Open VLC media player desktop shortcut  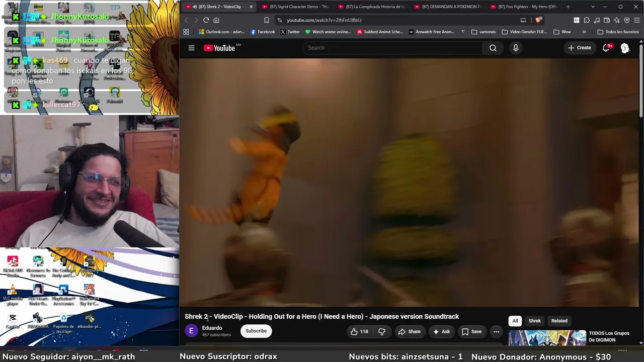[x=13, y=295]
